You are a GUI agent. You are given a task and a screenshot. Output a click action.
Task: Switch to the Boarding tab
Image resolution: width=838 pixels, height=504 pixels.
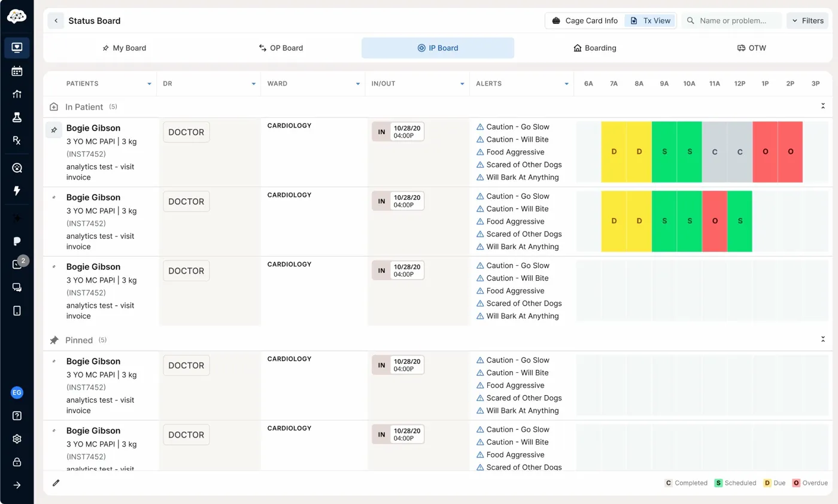594,48
